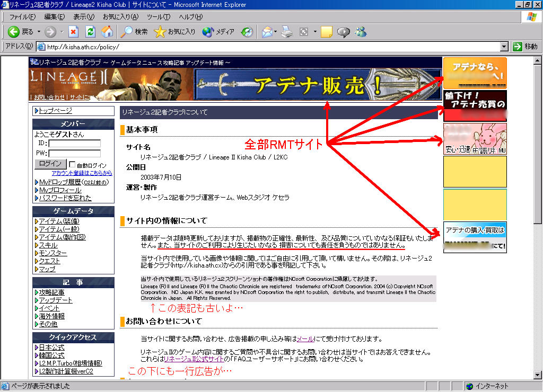Open the address bar URL dropdown
This screenshot has height=392, width=543.
click(504, 47)
